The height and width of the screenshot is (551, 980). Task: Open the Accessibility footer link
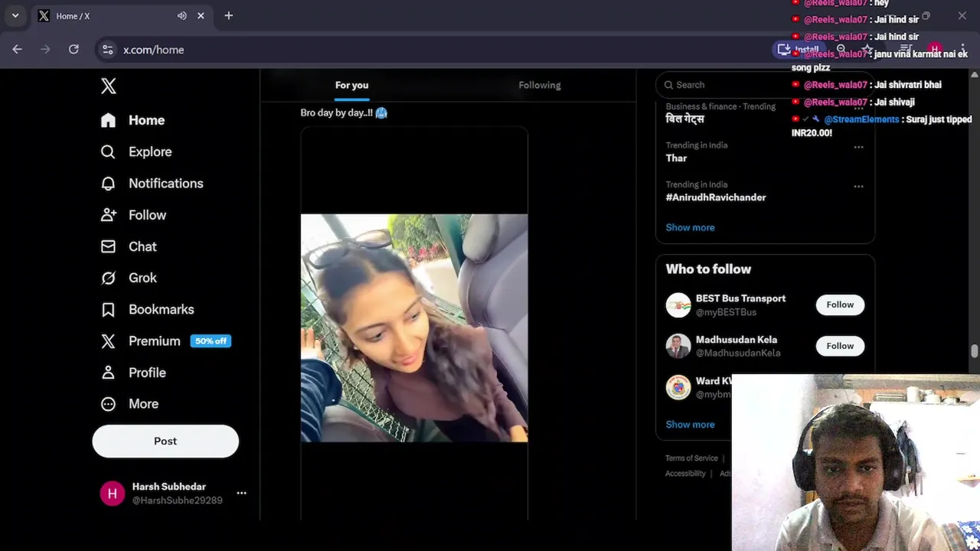(685, 474)
